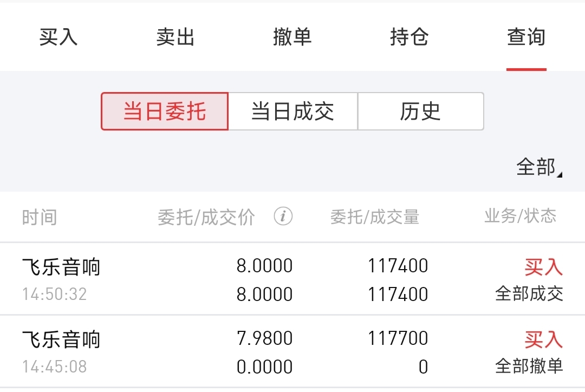
Task: Switch to 当日成交 segment
Action: click(x=292, y=112)
